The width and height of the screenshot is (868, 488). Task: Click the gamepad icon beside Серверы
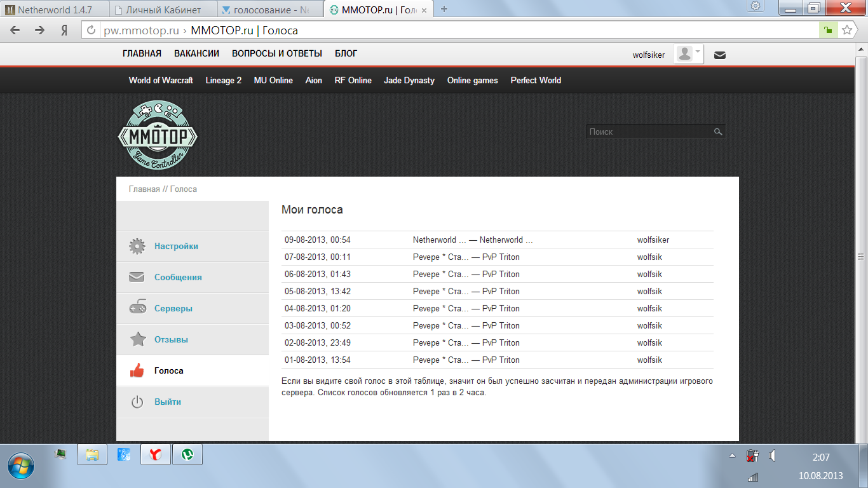pyautogui.click(x=137, y=308)
